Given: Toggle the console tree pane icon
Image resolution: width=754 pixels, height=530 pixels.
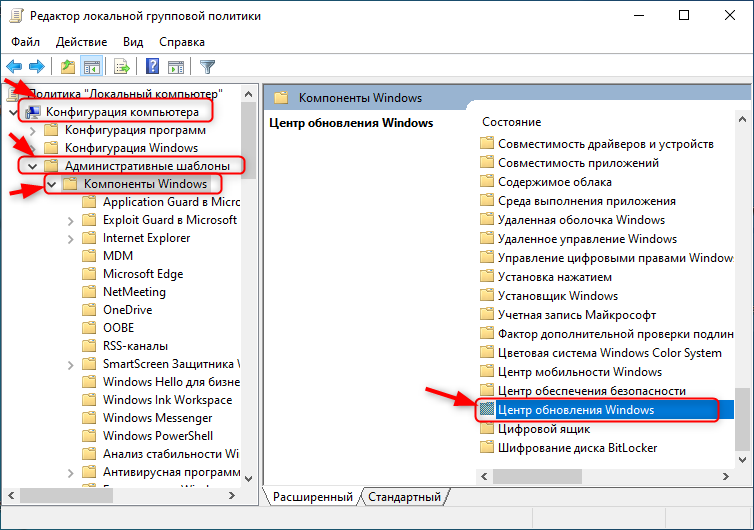Looking at the screenshot, I should coord(91,66).
